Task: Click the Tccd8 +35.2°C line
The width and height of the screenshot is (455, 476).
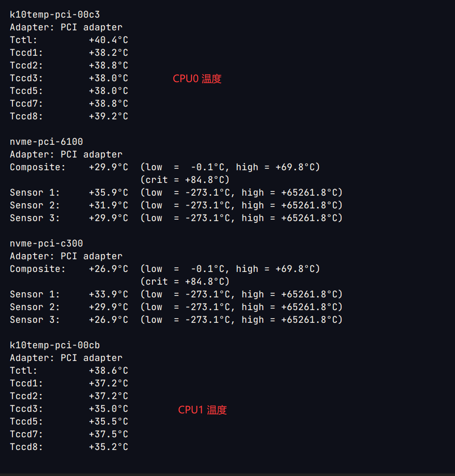Action: (x=69, y=447)
